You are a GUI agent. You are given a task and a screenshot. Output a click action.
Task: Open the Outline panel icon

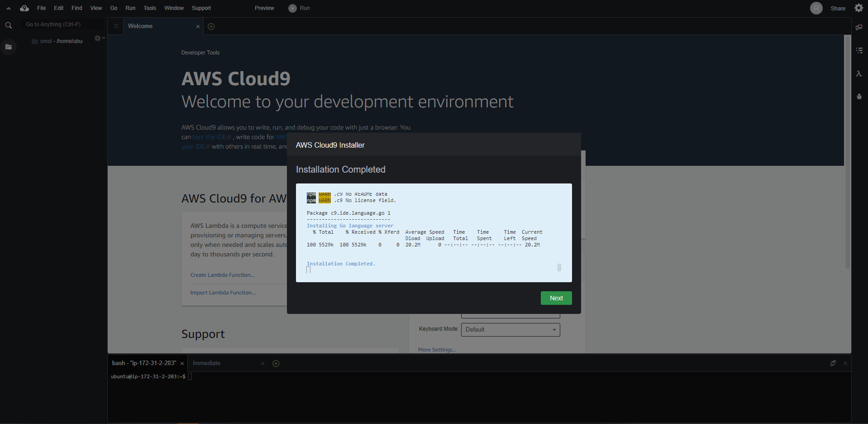pyautogui.click(x=859, y=50)
